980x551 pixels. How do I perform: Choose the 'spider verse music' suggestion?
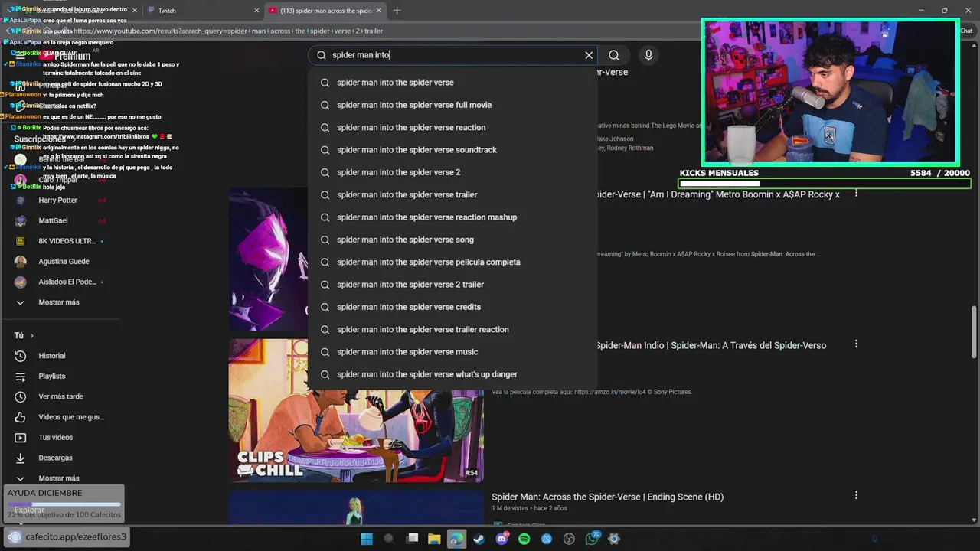click(x=452, y=352)
